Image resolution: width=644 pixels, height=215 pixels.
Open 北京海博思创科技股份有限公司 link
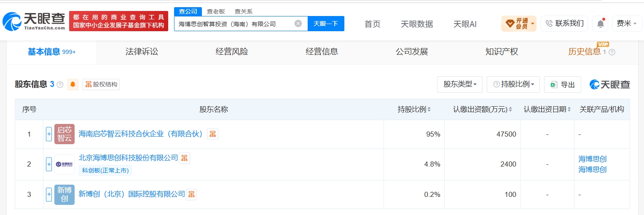tap(128, 158)
